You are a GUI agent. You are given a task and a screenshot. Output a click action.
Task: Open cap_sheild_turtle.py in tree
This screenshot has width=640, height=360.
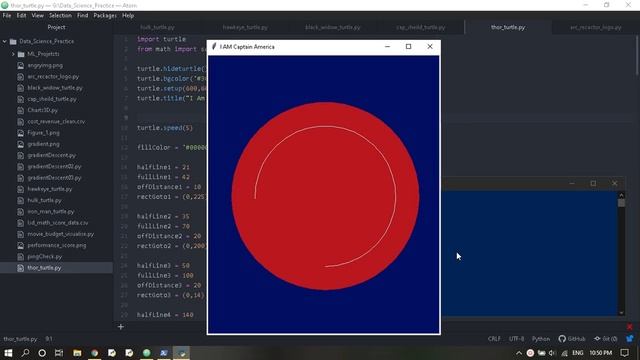click(x=52, y=99)
